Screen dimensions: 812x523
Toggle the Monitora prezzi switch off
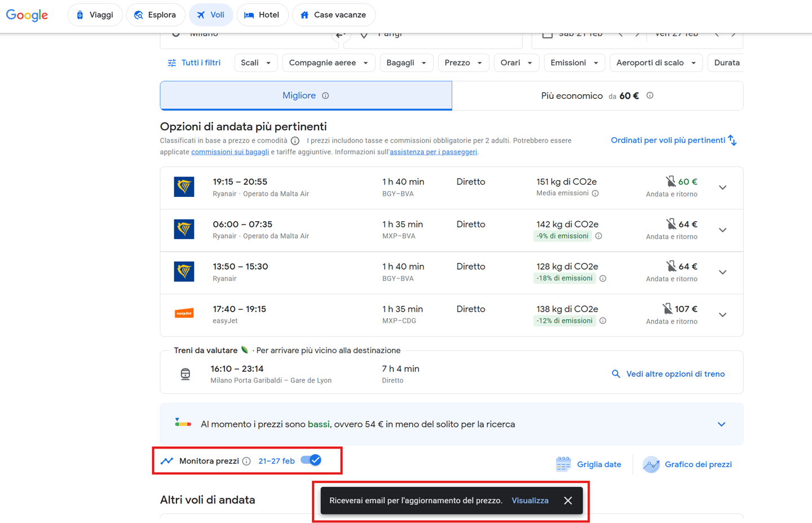click(311, 460)
